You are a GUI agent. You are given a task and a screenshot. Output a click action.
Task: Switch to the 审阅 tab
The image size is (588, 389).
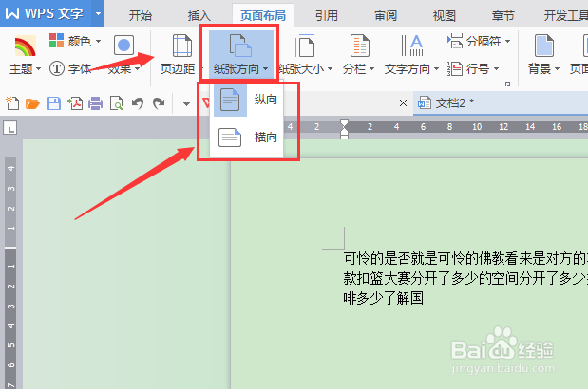click(386, 16)
